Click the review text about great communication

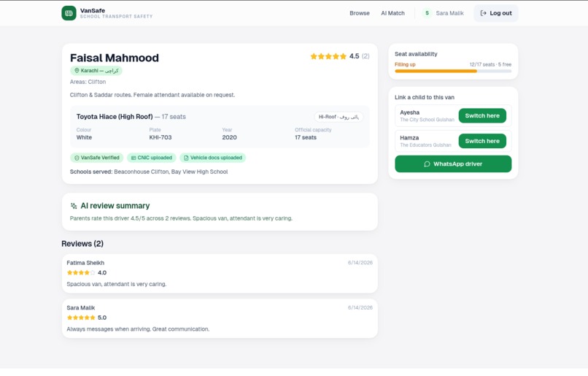138,329
